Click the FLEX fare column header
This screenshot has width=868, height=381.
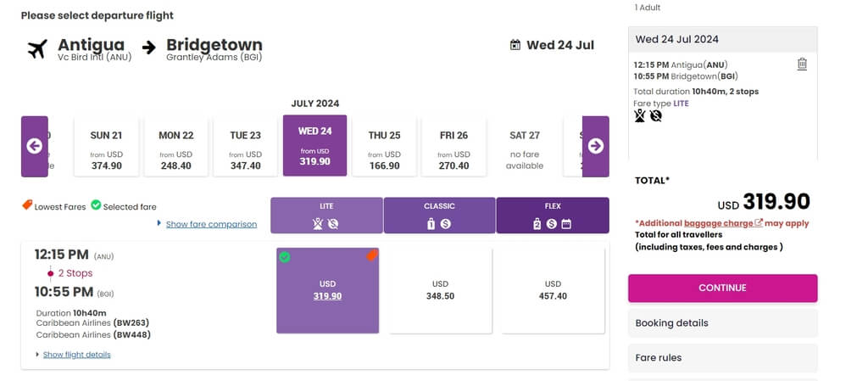[x=553, y=216]
